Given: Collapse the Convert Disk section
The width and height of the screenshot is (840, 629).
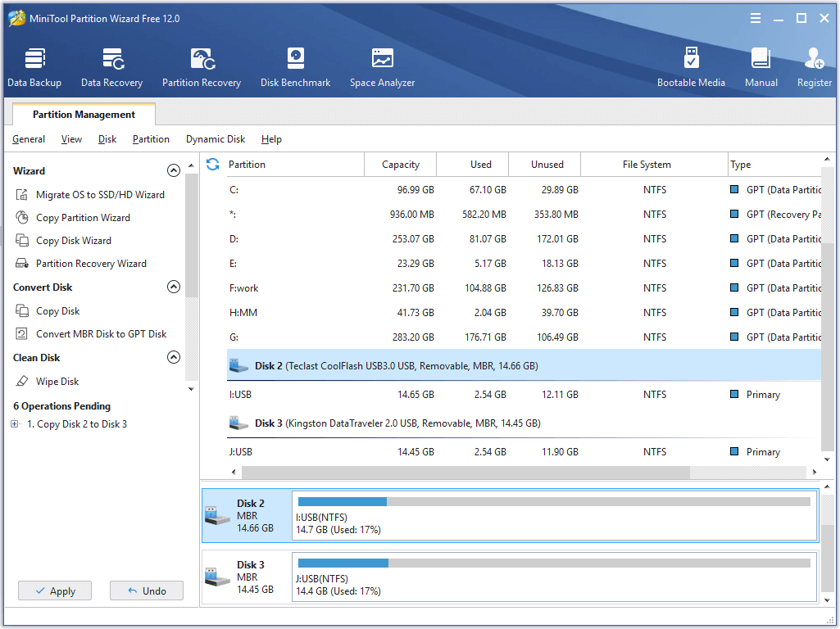Looking at the screenshot, I should (x=174, y=287).
